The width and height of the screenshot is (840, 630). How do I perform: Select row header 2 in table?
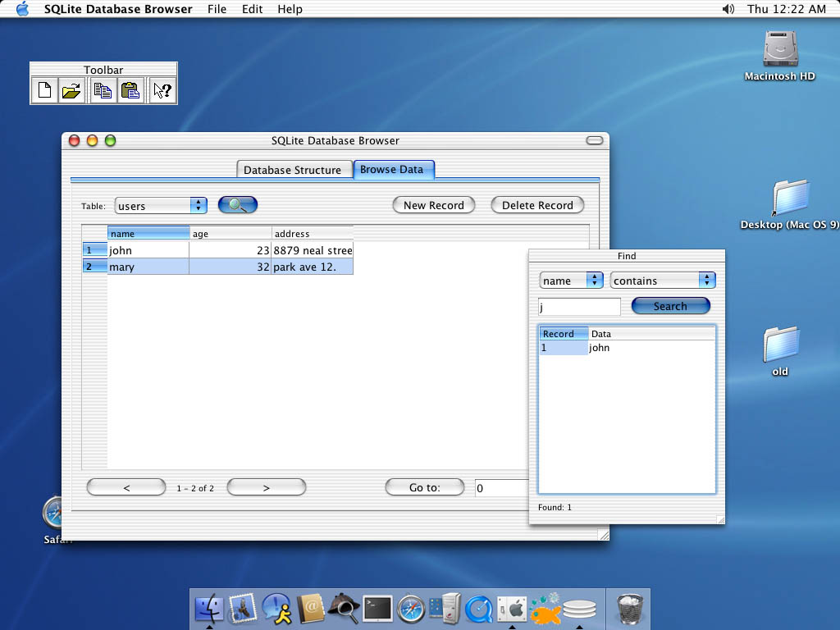(95, 267)
